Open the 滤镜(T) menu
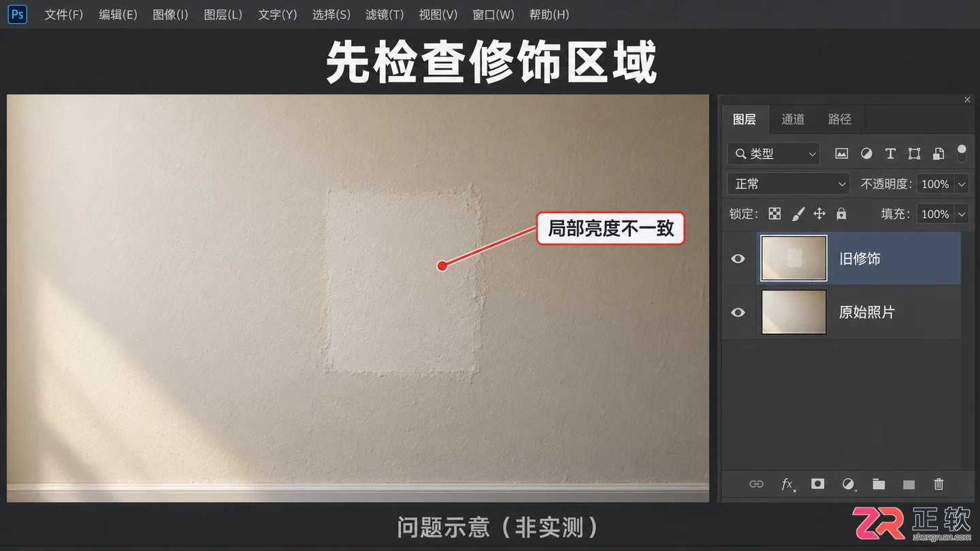 click(385, 14)
